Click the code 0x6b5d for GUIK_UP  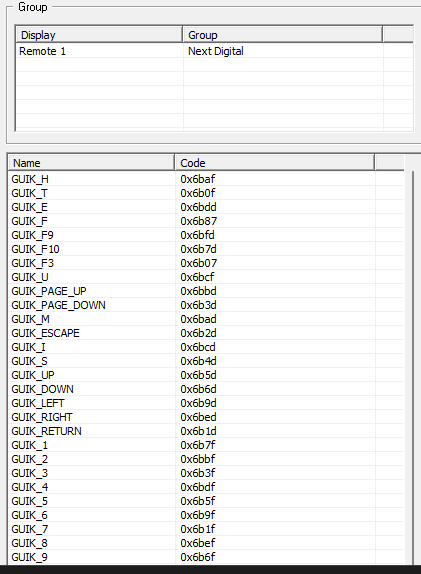pyautogui.click(x=198, y=375)
